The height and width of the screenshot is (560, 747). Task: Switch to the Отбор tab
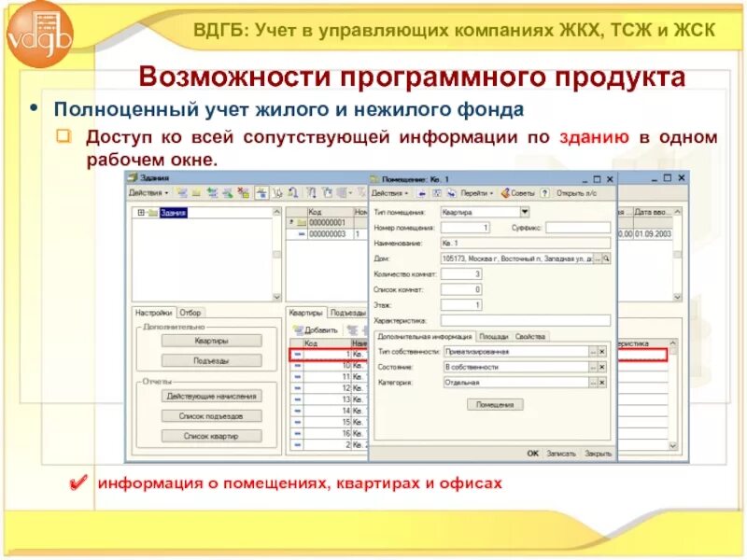pos(190,313)
